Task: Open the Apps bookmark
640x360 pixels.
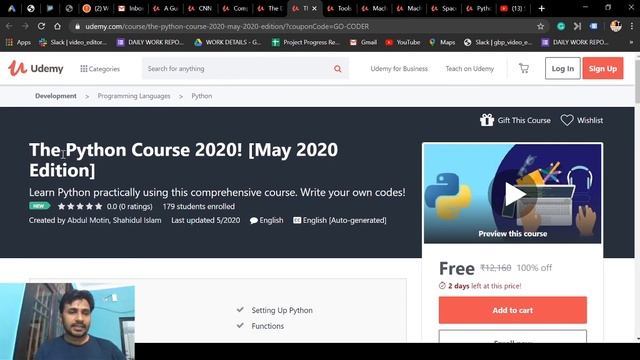Action: point(18,42)
